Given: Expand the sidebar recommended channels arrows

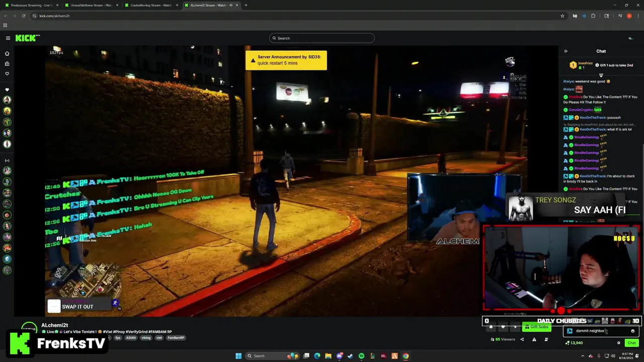Looking at the screenshot, I should (7, 160).
